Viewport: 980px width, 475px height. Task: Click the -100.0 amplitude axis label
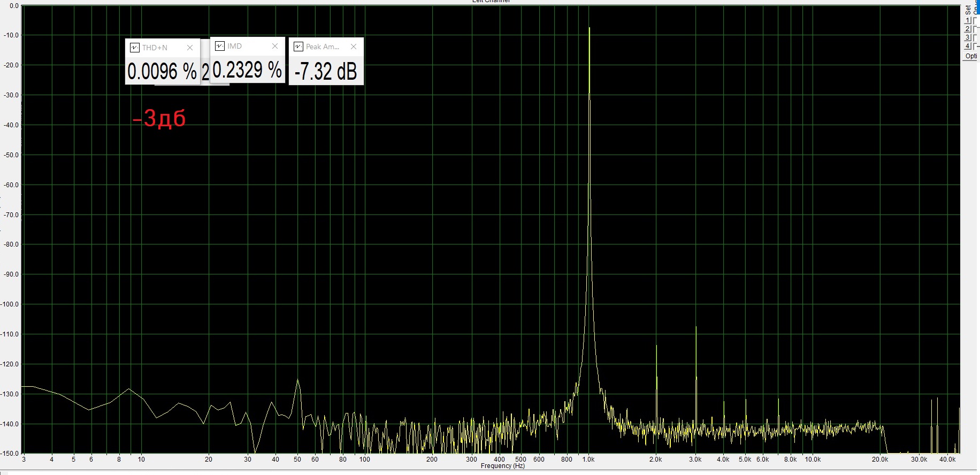(9, 304)
